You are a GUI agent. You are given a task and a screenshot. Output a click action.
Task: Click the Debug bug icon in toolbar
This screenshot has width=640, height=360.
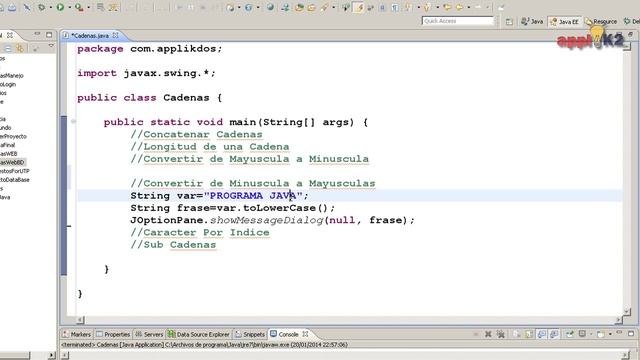tap(41, 7)
